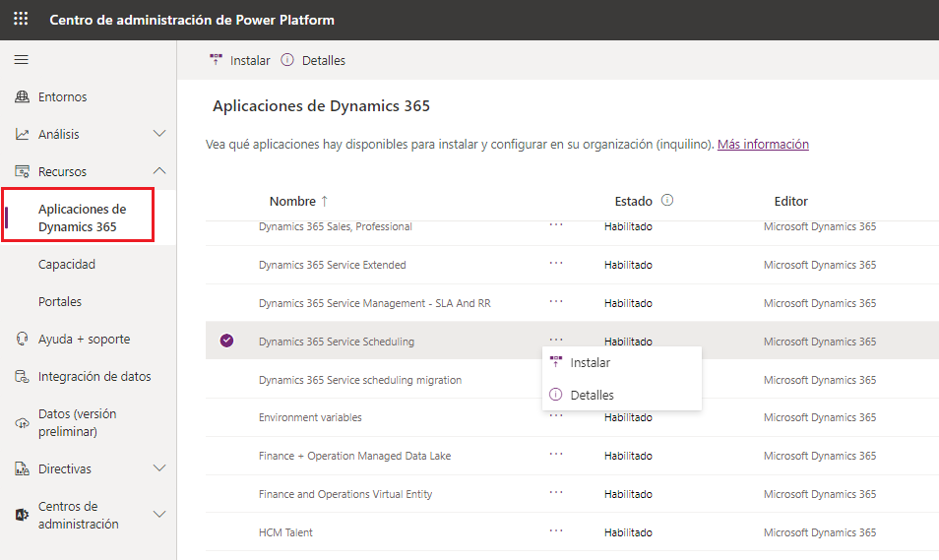This screenshot has height=560, width=939.
Task: Click the Análisis chart icon
Action: pyautogui.click(x=23, y=134)
